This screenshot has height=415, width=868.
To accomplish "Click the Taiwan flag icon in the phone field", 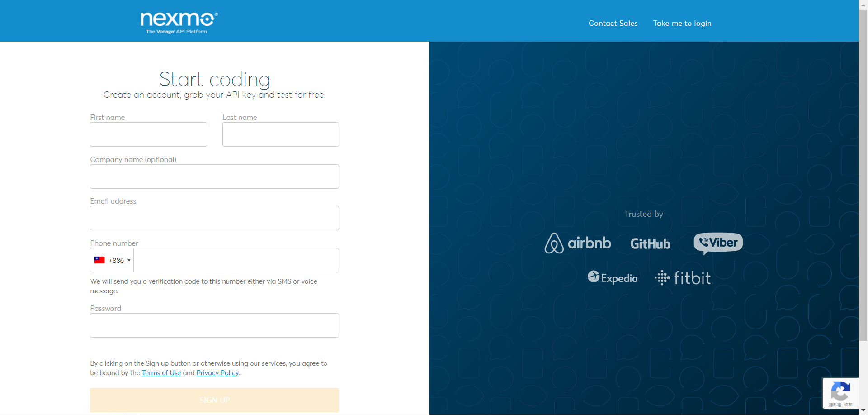I will (x=99, y=260).
